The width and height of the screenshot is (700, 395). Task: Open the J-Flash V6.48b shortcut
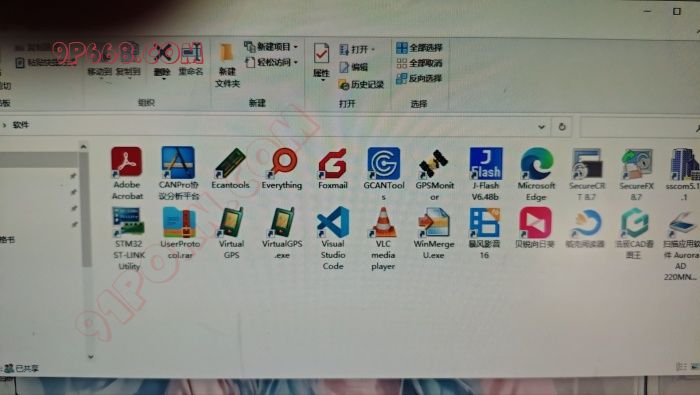click(x=485, y=174)
